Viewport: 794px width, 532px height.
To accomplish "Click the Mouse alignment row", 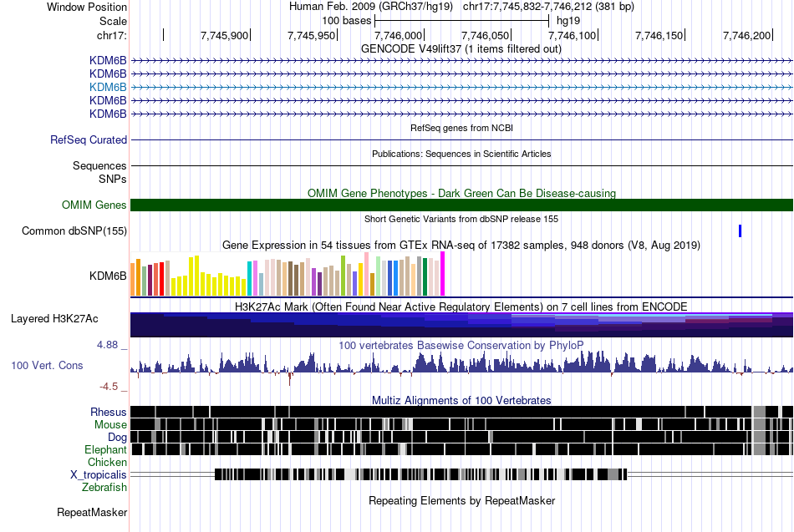I will (461, 424).
